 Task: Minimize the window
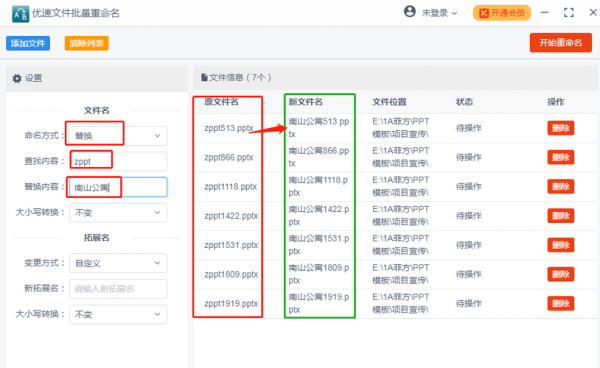[x=545, y=13]
